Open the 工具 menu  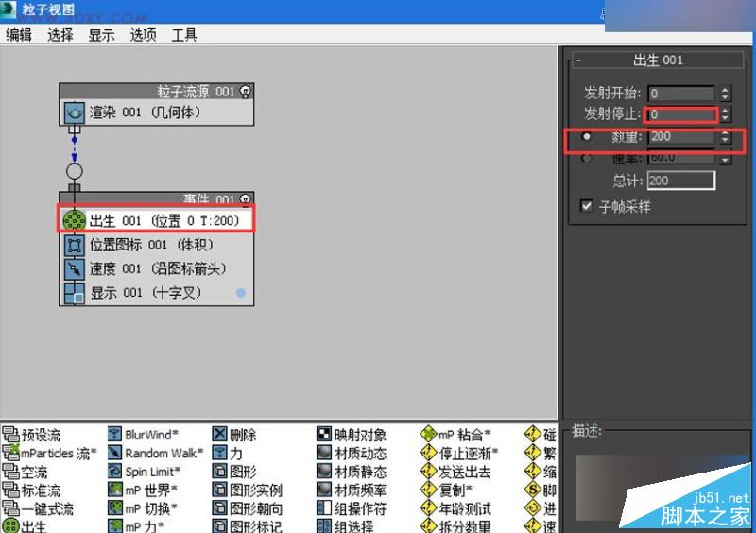click(x=184, y=35)
